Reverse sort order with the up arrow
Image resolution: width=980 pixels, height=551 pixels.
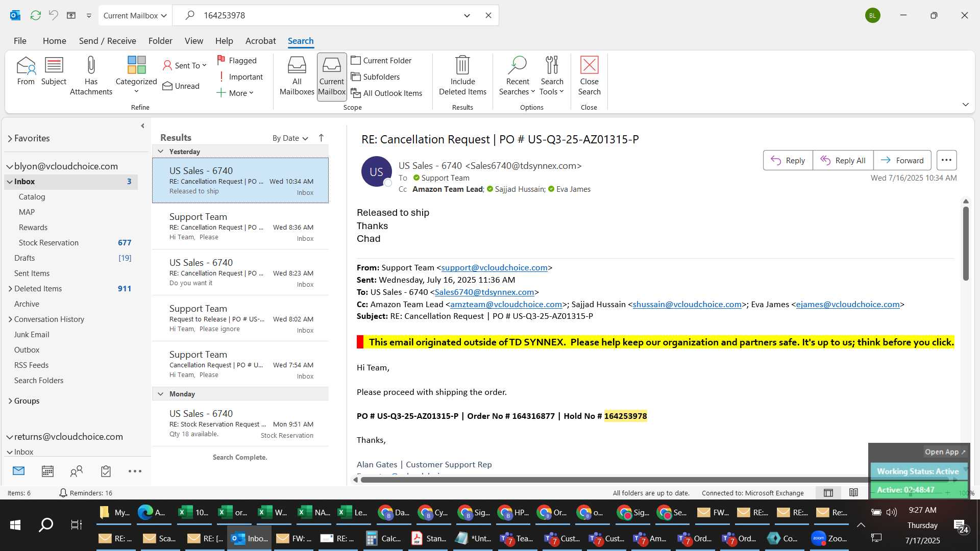(321, 138)
